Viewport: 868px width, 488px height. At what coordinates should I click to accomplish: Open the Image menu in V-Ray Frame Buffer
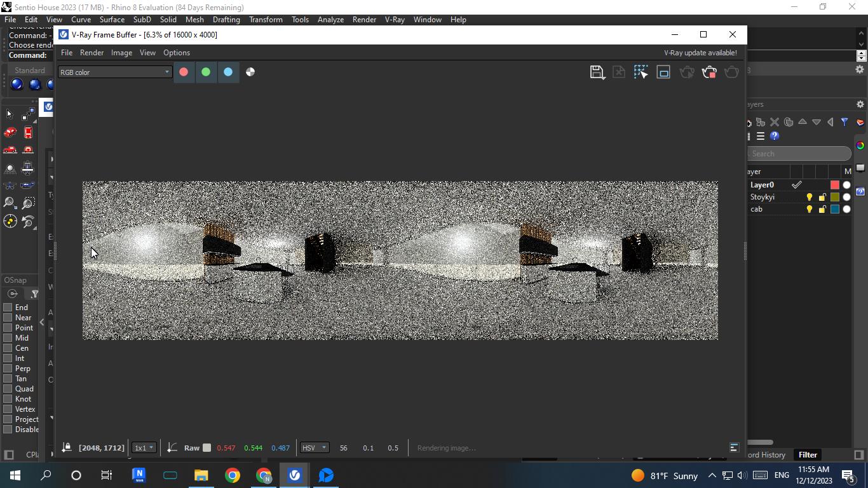coord(121,53)
